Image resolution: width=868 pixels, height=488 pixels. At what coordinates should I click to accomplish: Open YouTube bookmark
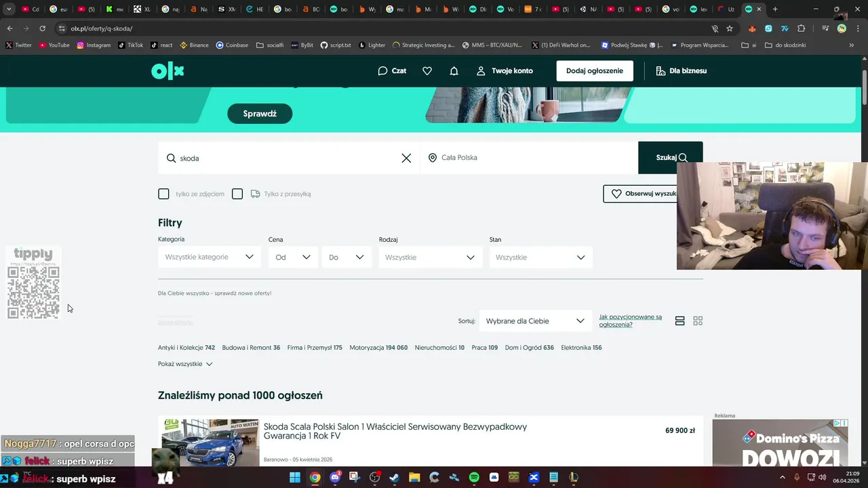[54, 45]
